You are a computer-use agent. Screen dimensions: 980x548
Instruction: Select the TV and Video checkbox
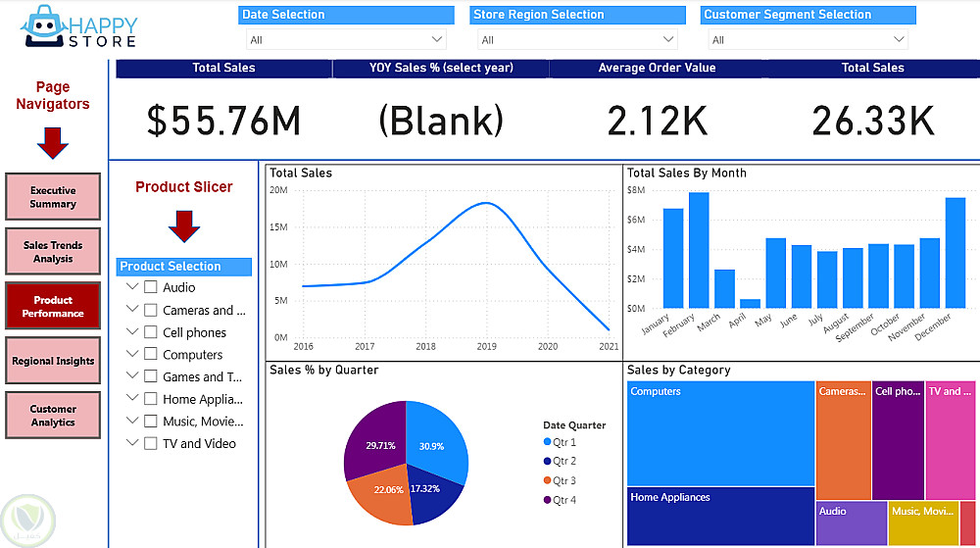pyautogui.click(x=151, y=443)
